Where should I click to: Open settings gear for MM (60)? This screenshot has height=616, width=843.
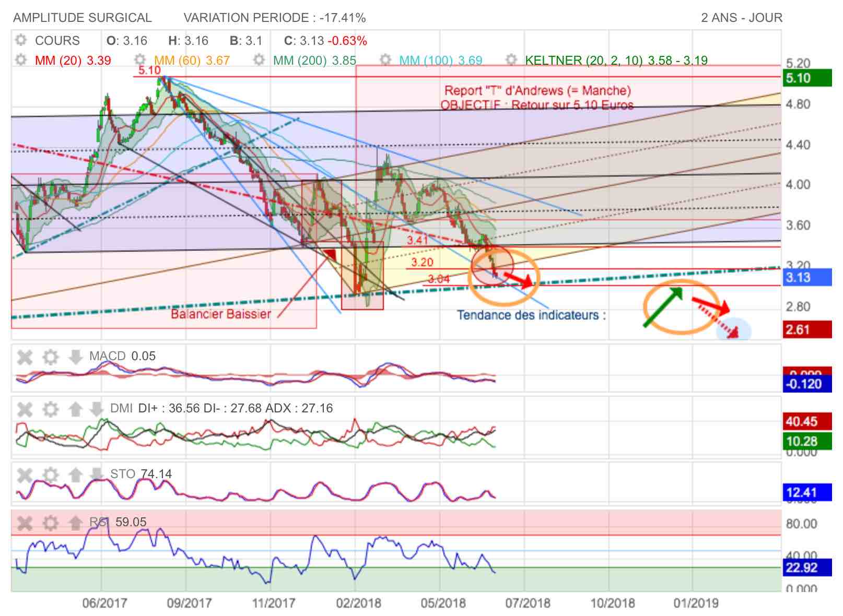pyautogui.click(x=140, y=60)
